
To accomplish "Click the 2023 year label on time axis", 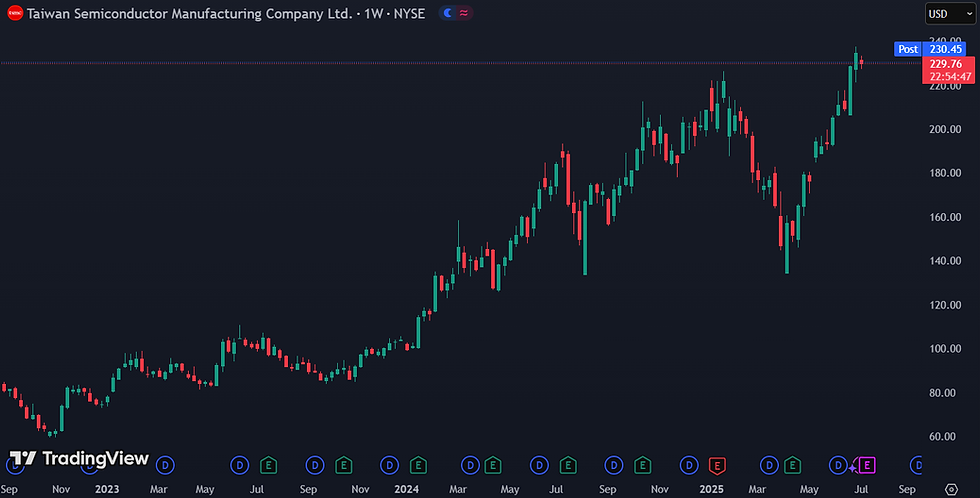I will [x=107, y=489].
